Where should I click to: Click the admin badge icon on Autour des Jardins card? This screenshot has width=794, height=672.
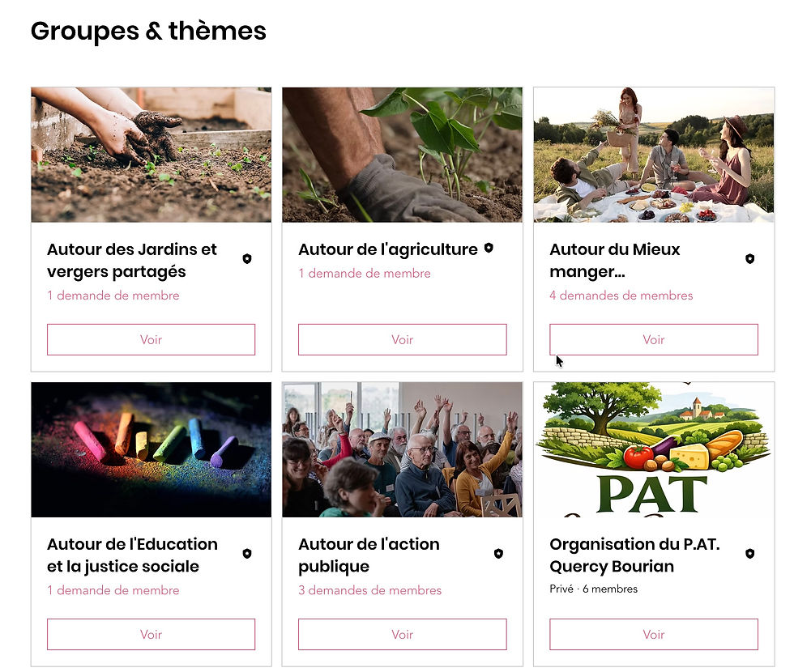click(x=246, y=257)
